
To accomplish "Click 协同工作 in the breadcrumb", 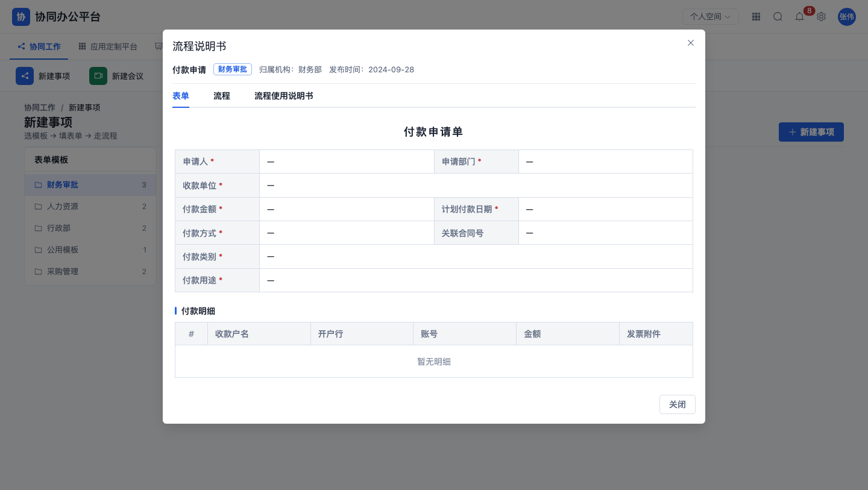I will [x=40, y=107].
